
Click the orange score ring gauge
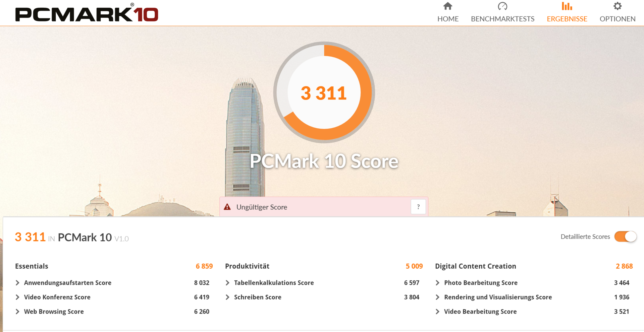[324, 92]
